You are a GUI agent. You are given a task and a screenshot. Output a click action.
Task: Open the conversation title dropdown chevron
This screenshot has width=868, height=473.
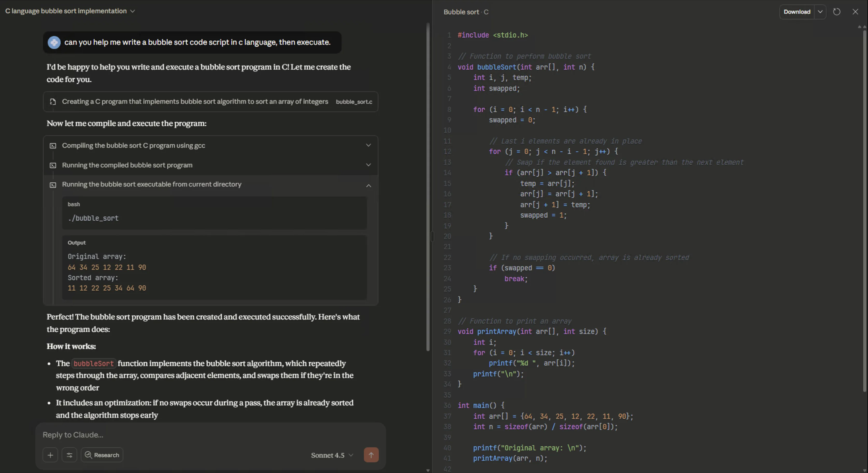(132, 11)
